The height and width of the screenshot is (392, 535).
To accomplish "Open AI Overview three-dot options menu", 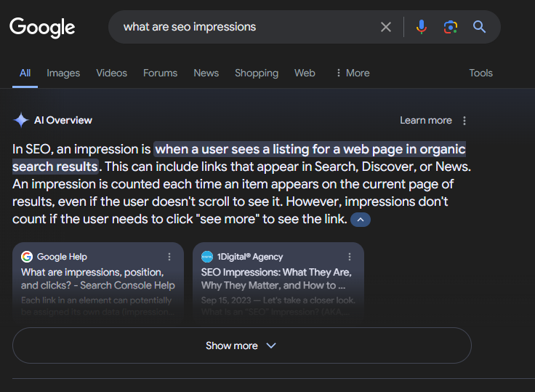I will [465, 121].
